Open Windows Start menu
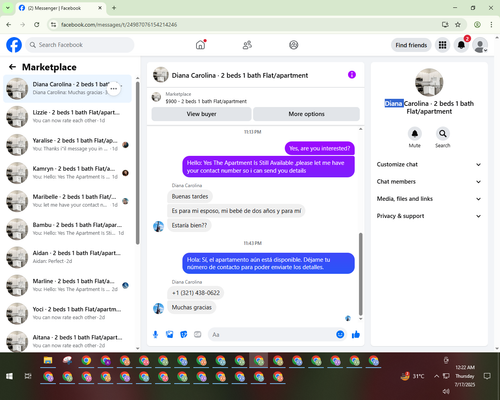Screen dimensions: 500x400 (x=9, y=376)
